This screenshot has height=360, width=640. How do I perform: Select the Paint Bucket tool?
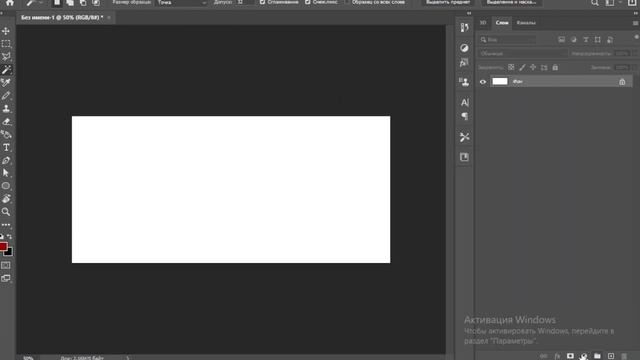(6, 135)
